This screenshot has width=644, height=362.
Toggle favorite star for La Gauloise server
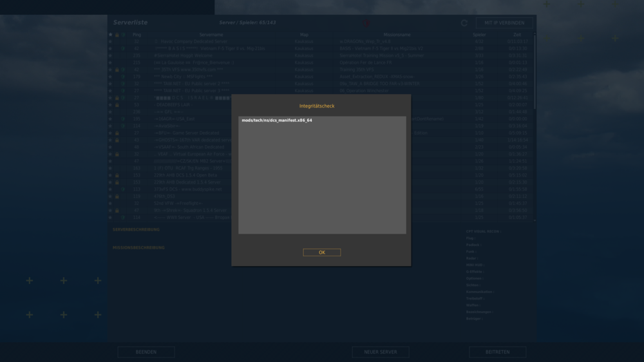click(110, 62)
